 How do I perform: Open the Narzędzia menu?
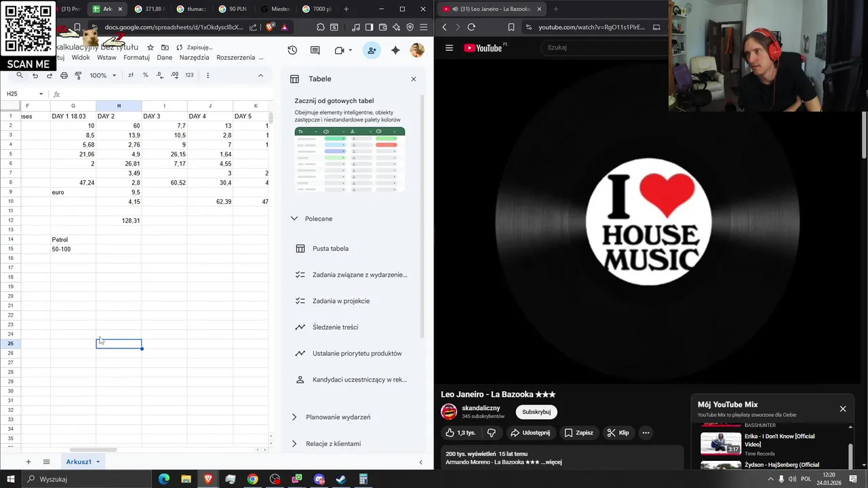coord(195,58)
